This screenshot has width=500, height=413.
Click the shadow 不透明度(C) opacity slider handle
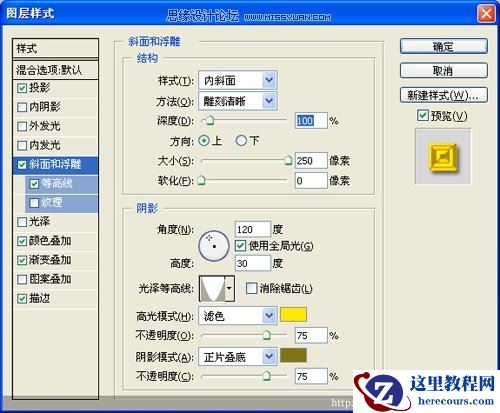(266, 376)
